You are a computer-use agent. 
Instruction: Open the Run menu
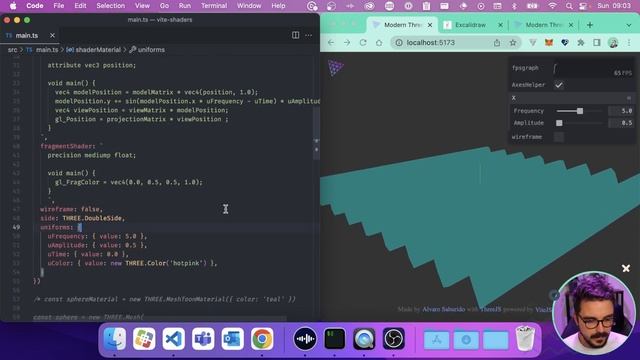[184, 6]
